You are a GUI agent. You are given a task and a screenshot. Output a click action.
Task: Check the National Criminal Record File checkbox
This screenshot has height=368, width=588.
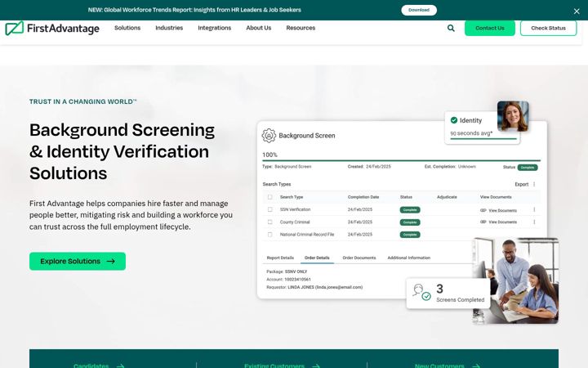pos(269,235)
